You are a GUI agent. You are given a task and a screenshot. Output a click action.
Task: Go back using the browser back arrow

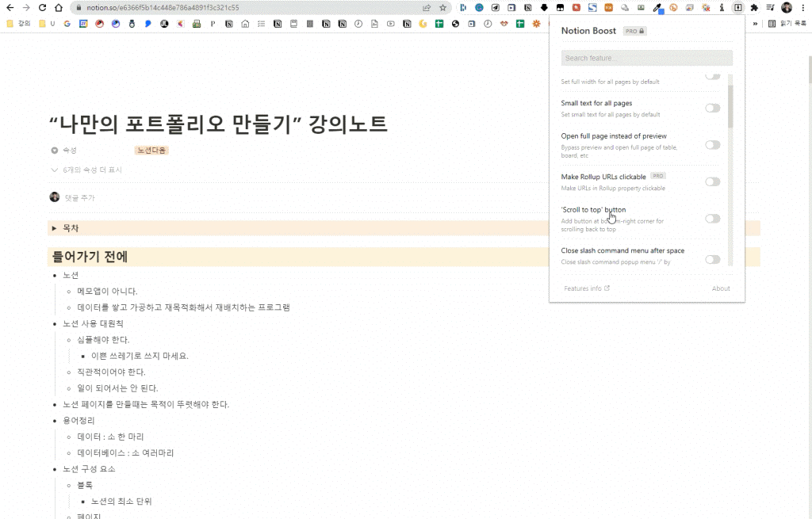pyautogui.click(x=10, y=8)
